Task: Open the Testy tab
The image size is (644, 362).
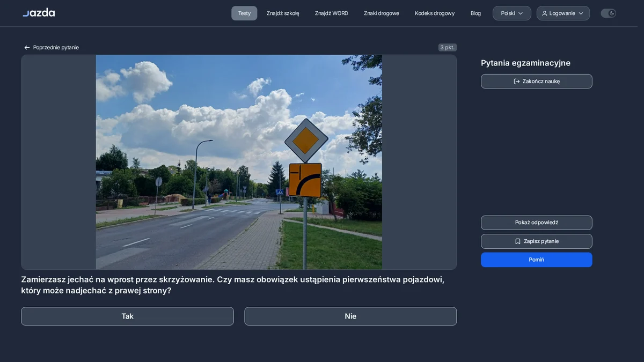Action: [x=244, y=13]
